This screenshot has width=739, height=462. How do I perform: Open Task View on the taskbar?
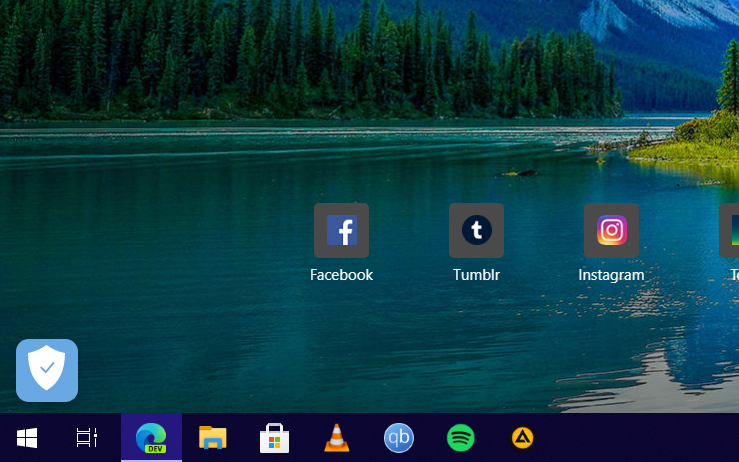tap(87, 437)
